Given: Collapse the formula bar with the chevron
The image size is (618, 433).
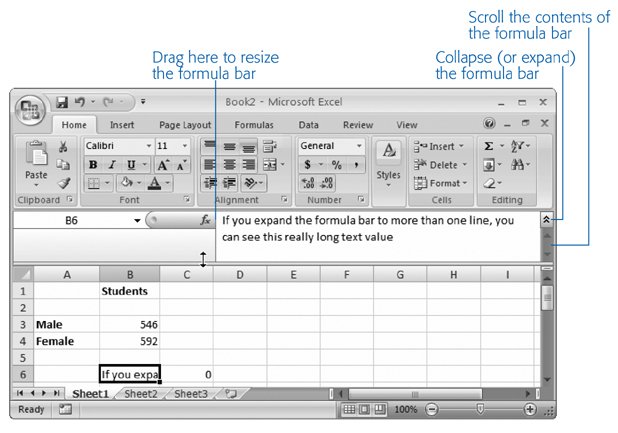Looking at the screenshot, I should (x=546, y=217).
